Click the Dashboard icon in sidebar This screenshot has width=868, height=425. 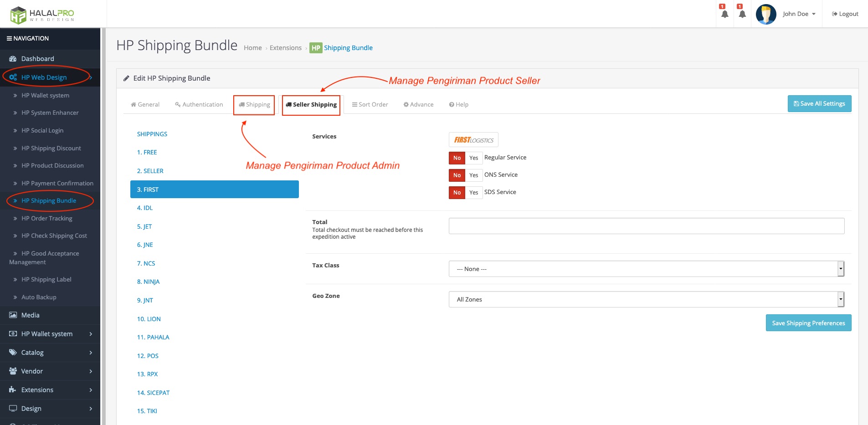coord(13,59)
